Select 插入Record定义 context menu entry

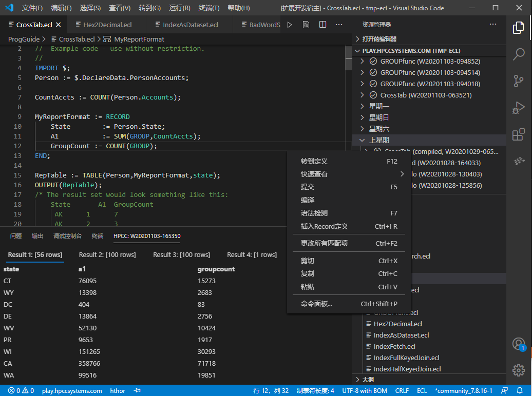349,227
